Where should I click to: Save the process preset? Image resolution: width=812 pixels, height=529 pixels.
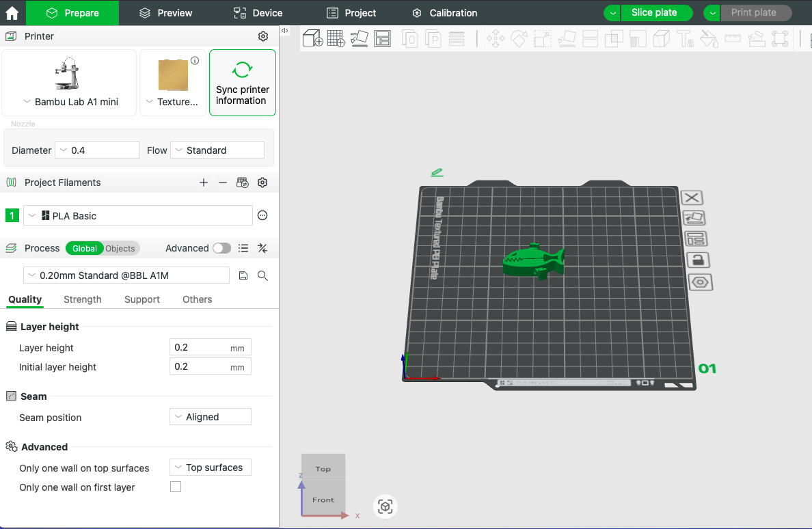[x=243, y=275]
